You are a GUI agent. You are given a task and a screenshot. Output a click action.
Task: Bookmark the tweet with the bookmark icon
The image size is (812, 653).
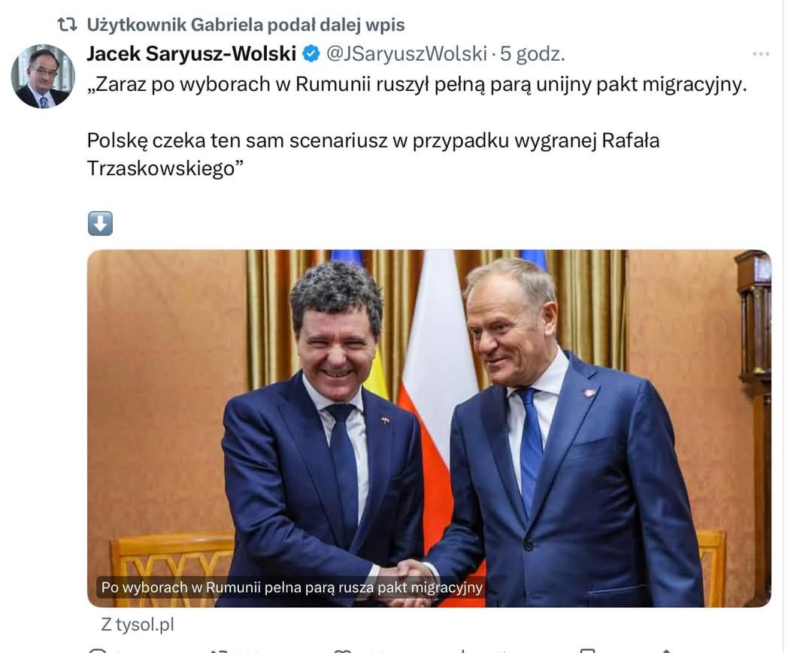[587, 651]
